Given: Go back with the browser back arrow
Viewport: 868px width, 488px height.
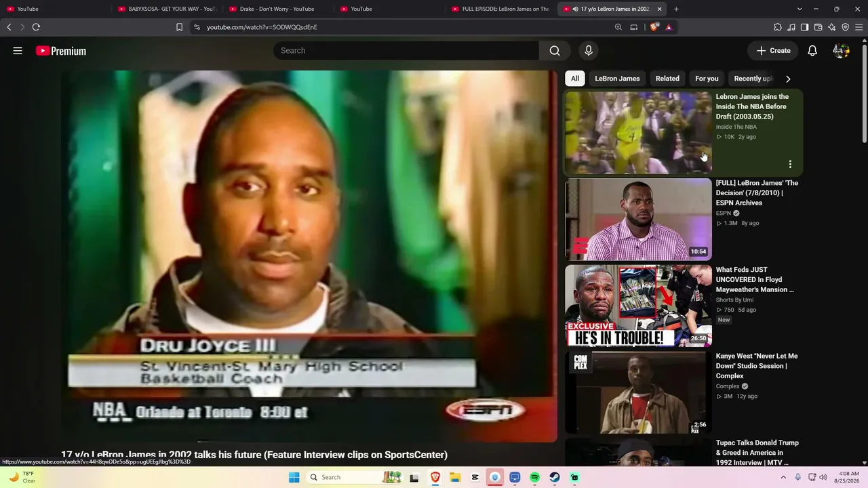Looking at the screenshot, I should pos(9,27).
